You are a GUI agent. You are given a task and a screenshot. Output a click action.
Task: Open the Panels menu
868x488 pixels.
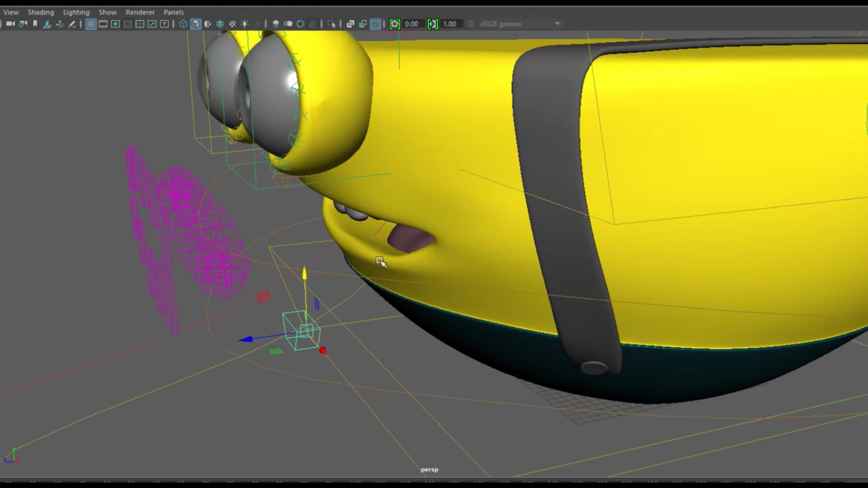coord(174,12)
